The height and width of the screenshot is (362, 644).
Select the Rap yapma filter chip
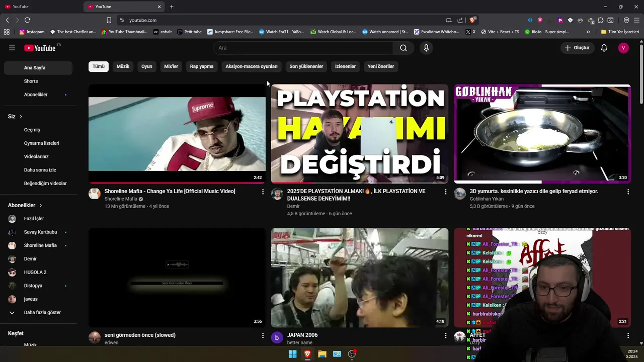point(202,66)
